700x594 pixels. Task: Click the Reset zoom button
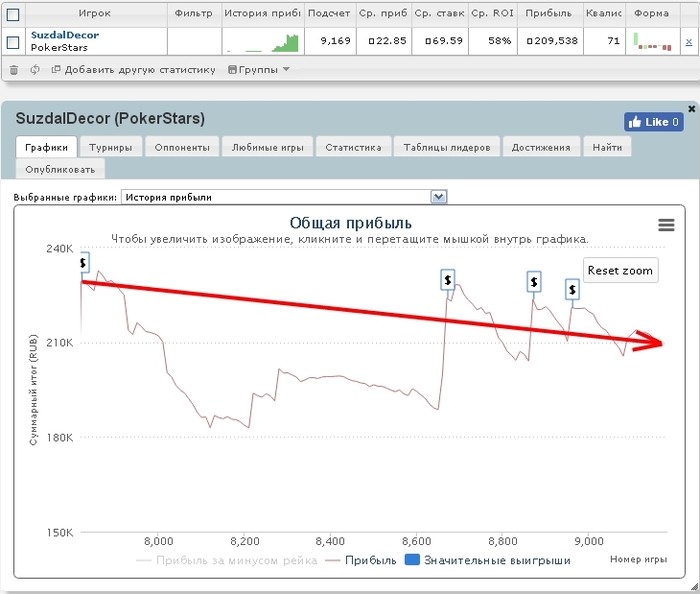coord(620,270)
